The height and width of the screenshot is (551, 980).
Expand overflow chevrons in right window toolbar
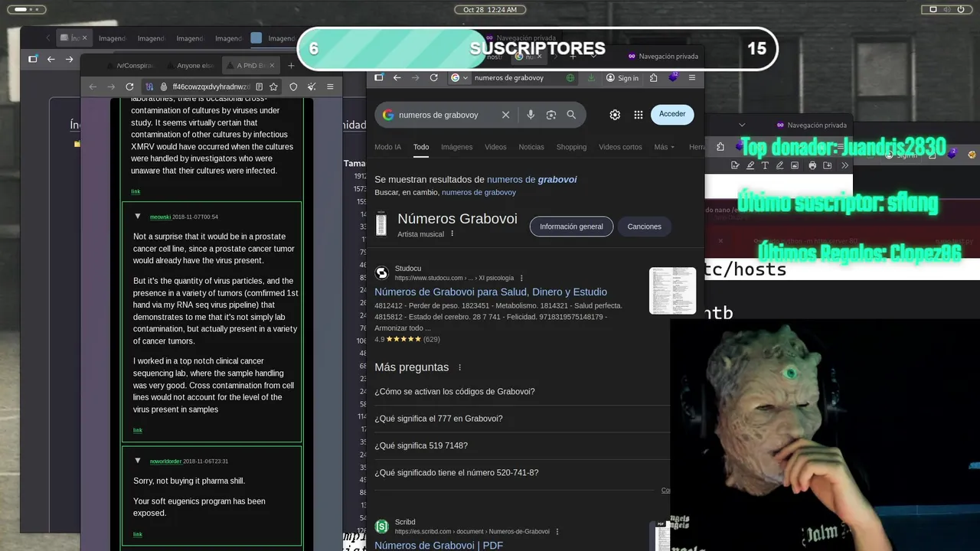point(845,165)
